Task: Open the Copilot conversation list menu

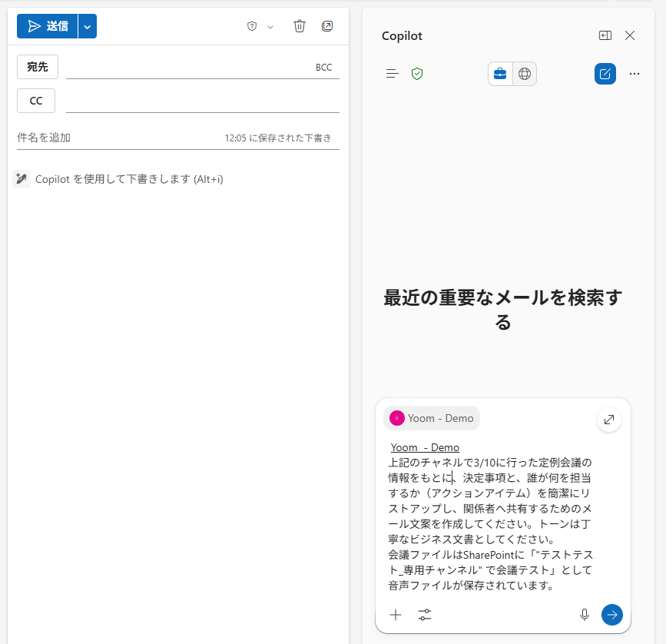Action: pos(392,74)
